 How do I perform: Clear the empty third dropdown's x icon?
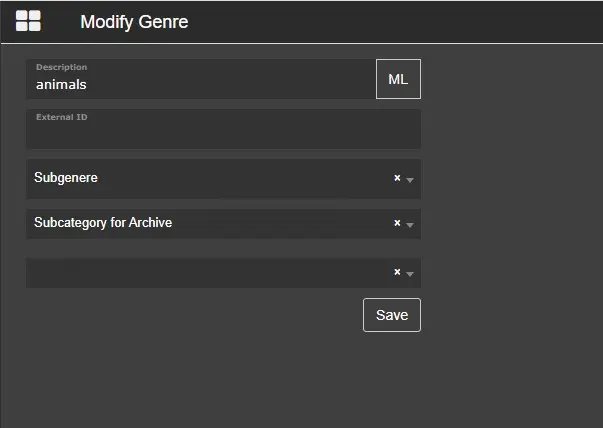coord(397,272)
